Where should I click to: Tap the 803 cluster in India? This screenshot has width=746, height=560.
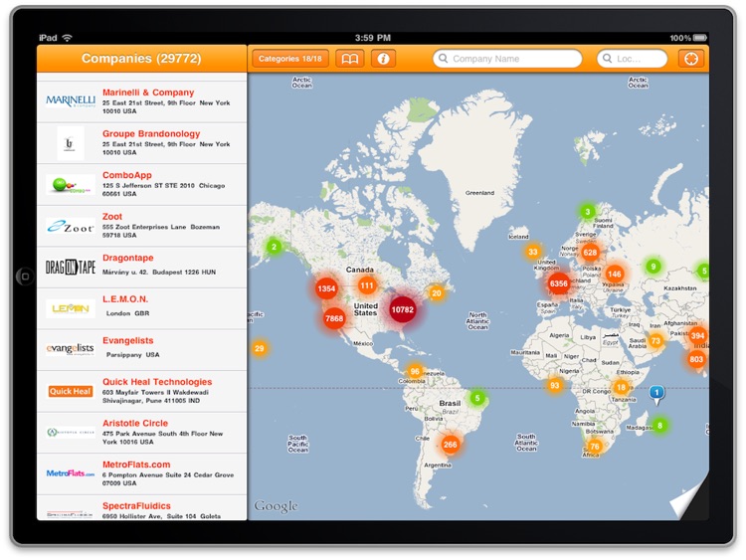tap(696, 359)
